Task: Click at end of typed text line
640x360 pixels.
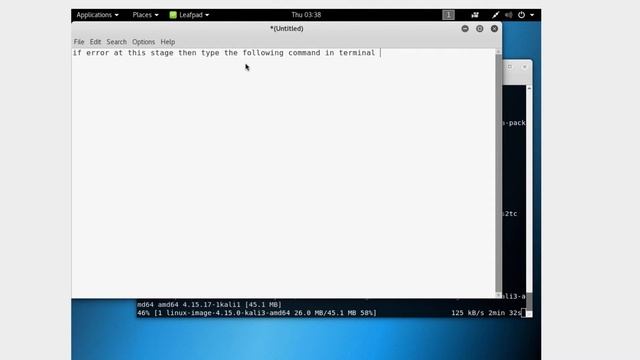Action: pyautogui.click(x=380, y=53)
